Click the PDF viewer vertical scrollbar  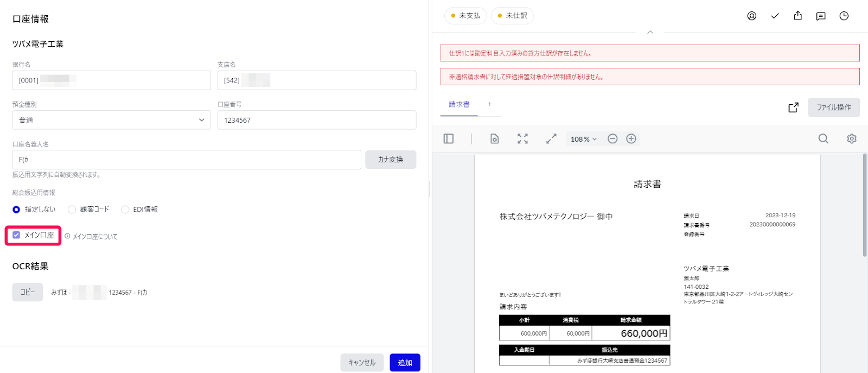865,205
